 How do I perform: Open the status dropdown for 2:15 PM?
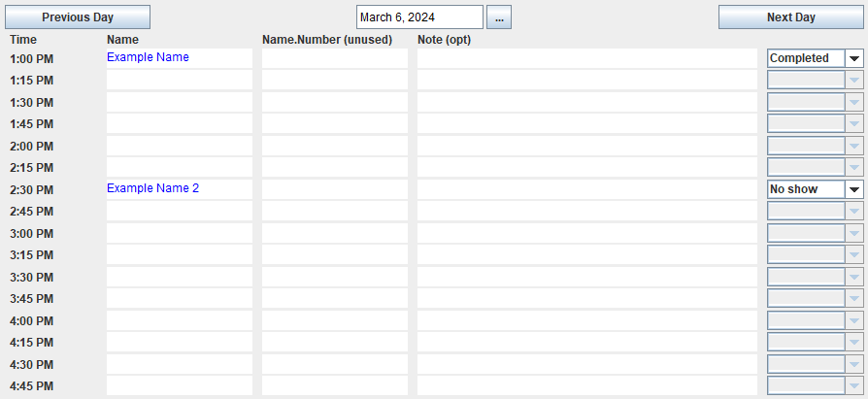tap(815, 168)
